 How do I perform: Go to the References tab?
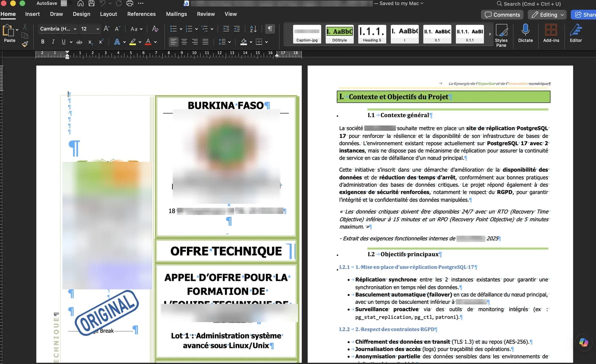[142, 14]
